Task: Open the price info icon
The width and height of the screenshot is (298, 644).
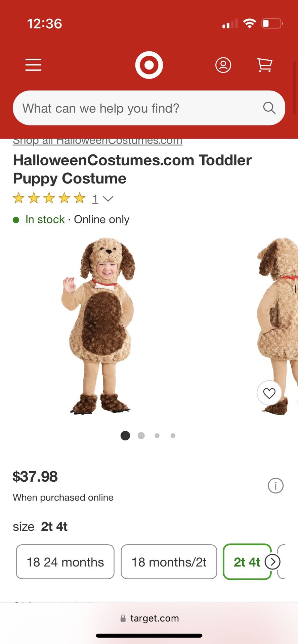Action: pyautogui.click(x=275, y=485)
